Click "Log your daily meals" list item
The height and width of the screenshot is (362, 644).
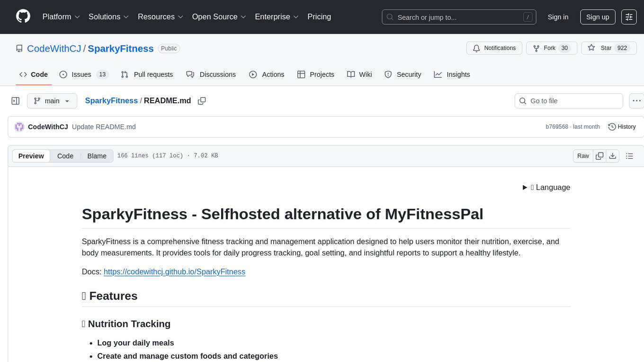pos(135,343)
